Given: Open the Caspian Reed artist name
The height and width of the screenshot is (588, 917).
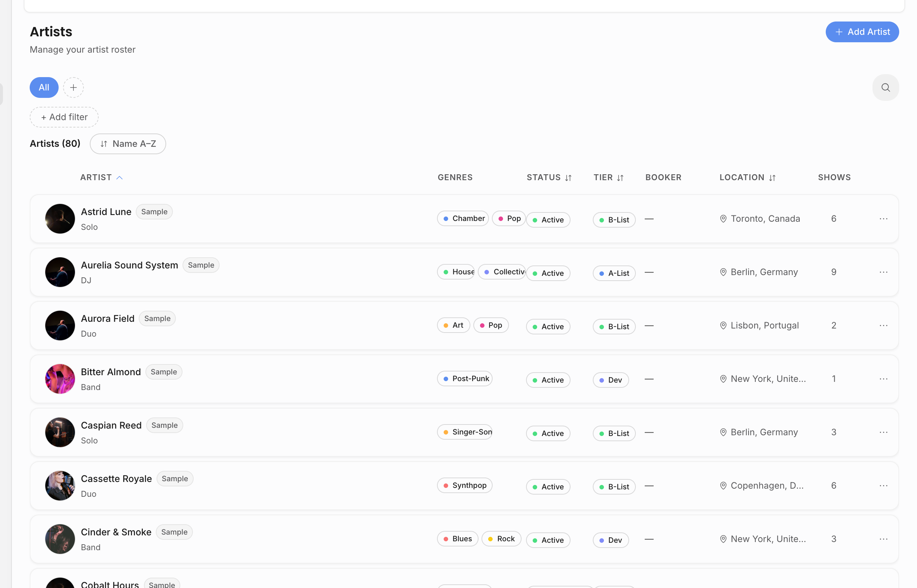Looking at the screenshot, I should point(111,426).
